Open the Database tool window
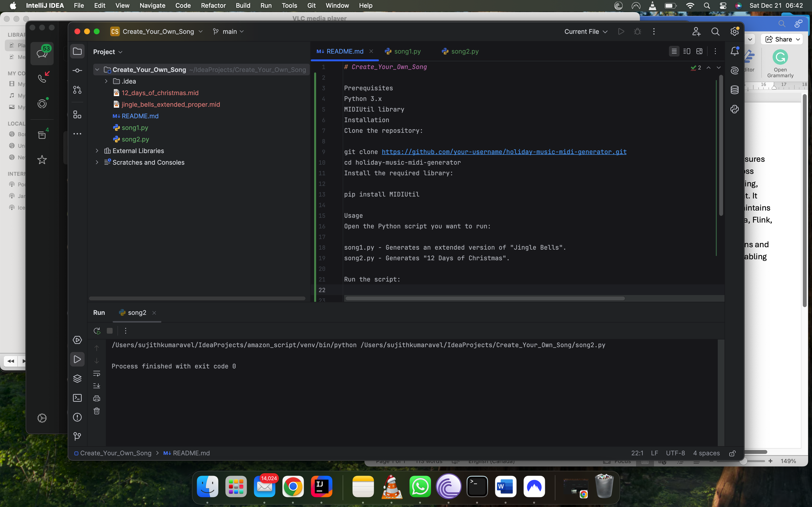This screenshot has width=812, height=507. [734, 90]
